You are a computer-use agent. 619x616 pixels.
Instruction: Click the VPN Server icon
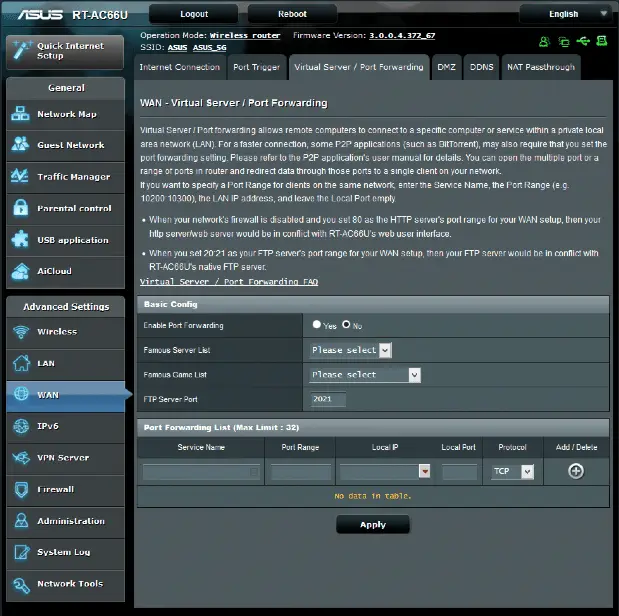coord(21,458)
